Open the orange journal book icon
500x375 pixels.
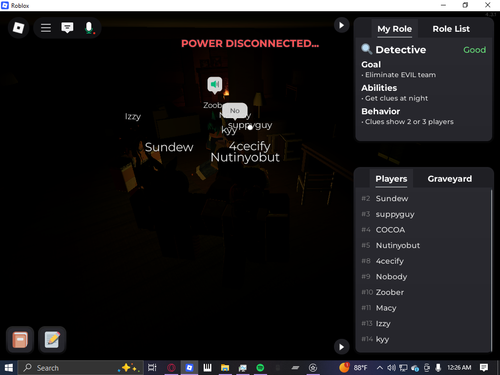20,340
